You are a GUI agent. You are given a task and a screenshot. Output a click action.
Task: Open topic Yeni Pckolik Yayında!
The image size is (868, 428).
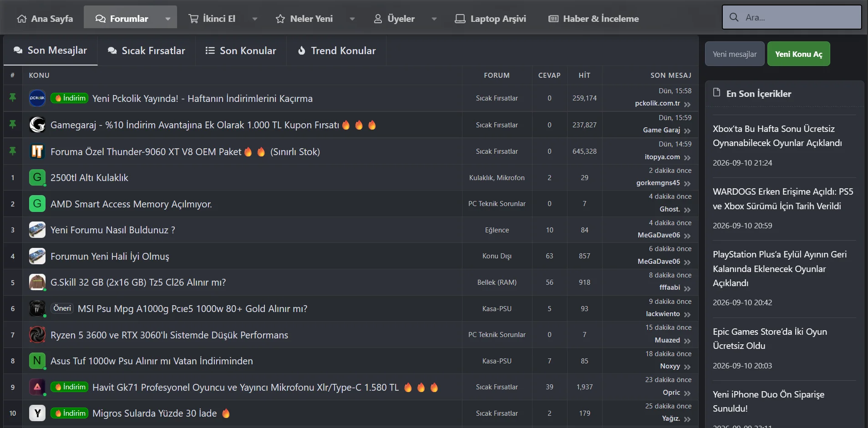(203, 99)
